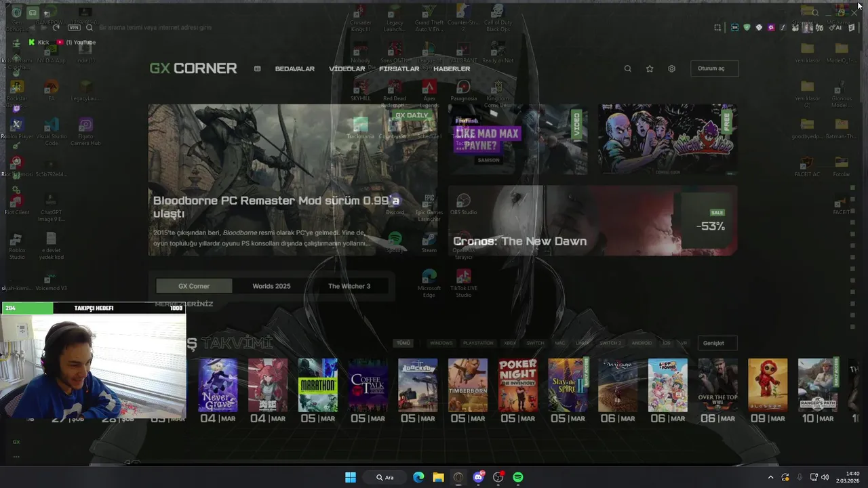
Task: Click the Microsoft Edge desktop shortcut
Action: [x=429, y=283]
